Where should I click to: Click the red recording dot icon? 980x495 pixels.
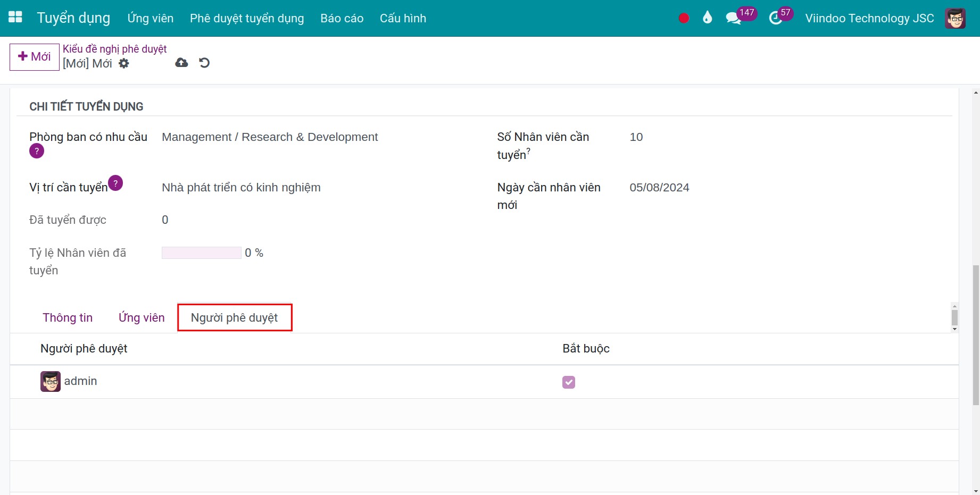click(x=684, y=19)
